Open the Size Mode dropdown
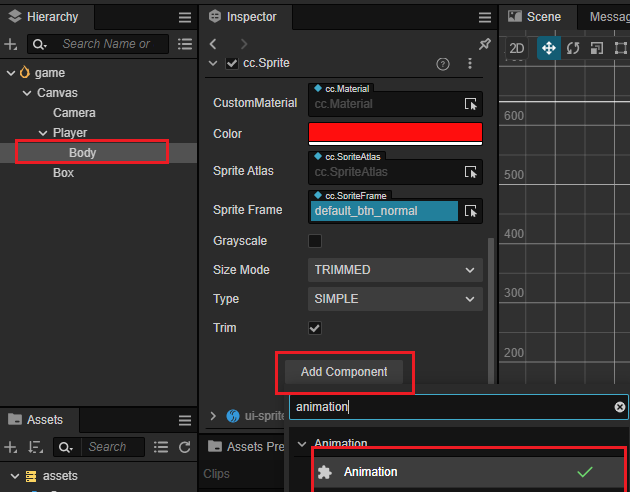Screen dimensions: 630x492 coord(395,270)
